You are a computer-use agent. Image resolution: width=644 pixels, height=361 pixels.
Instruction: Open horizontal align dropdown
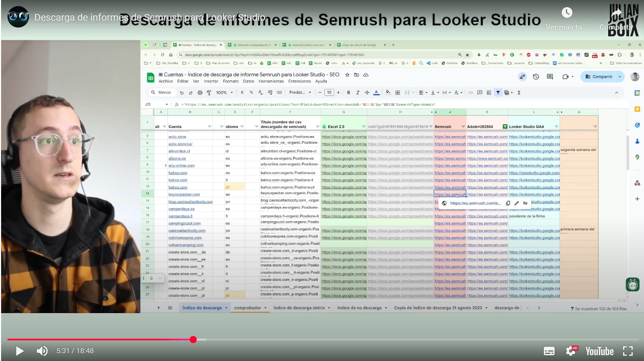[x=423, y=93]
